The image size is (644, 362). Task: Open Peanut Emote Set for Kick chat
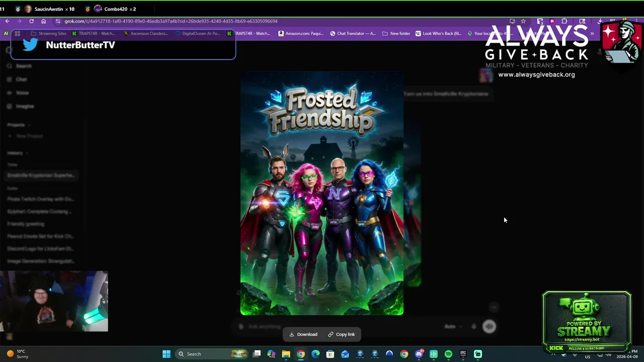click(40, 236)
